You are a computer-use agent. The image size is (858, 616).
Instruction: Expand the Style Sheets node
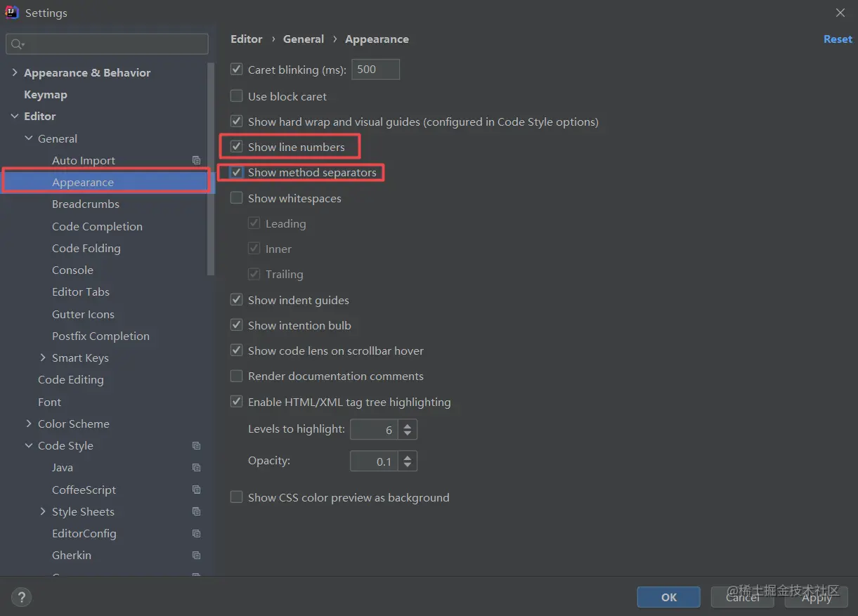click(x=43, y=511)
